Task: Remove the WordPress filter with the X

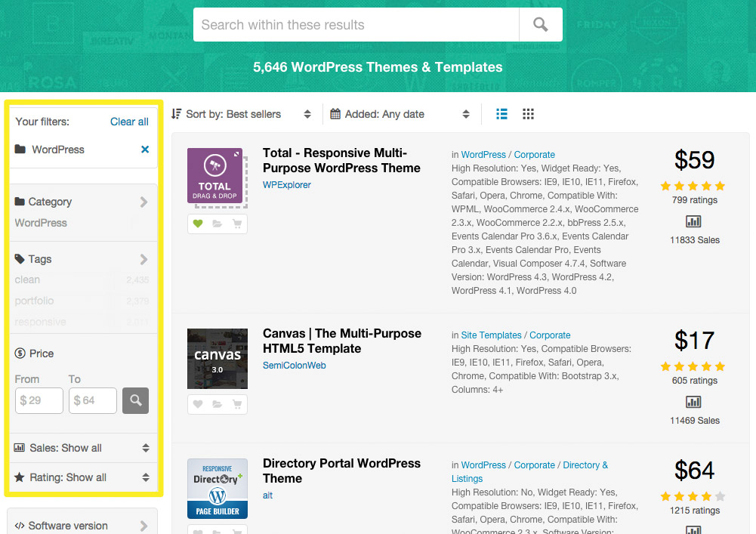Action: 145,150
